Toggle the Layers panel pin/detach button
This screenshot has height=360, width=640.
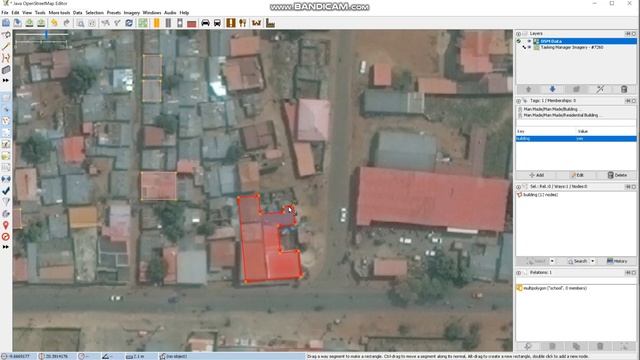point(628,33)
